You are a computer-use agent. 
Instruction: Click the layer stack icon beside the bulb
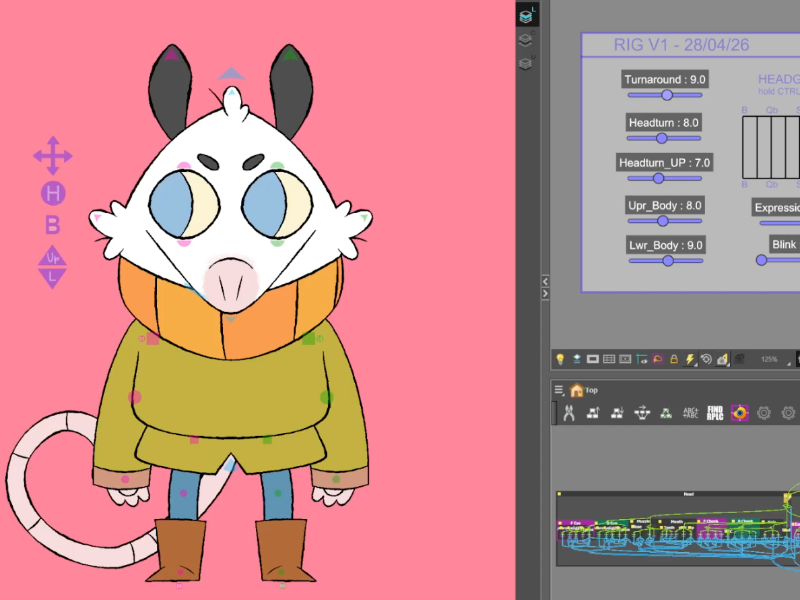[577, 359]
